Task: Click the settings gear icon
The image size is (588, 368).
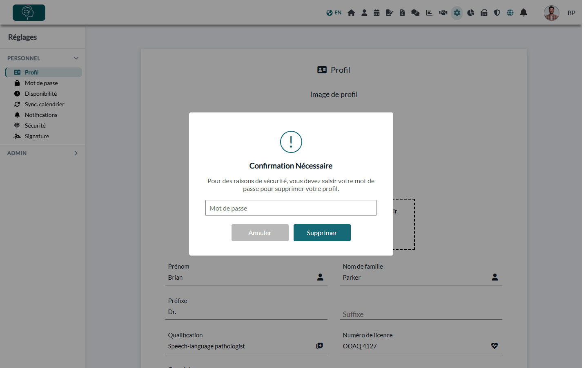Action: click(457, 13)
